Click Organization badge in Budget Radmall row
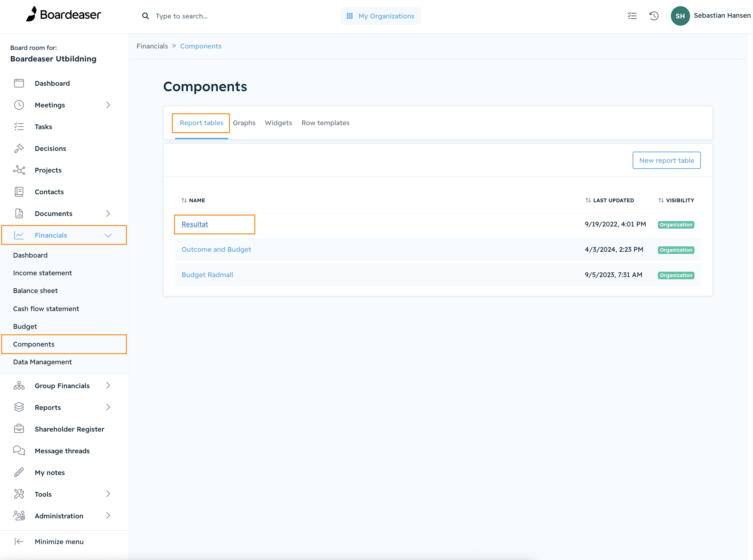Viewport: 753px width, 560px height. (x=676, y=275)
